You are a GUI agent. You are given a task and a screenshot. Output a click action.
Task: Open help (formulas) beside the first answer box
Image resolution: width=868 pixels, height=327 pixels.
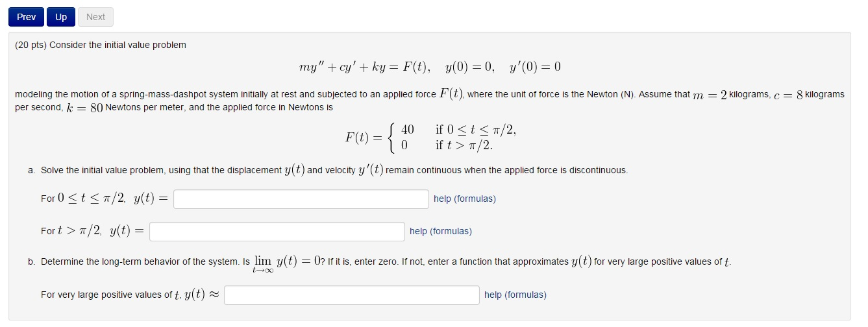[x=465, y=199]
